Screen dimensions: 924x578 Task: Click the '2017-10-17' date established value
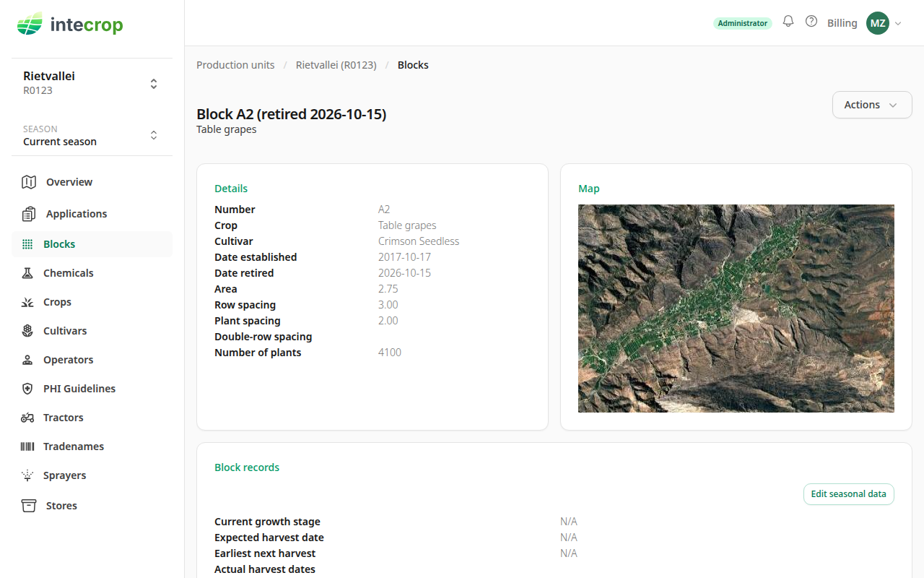404,257
